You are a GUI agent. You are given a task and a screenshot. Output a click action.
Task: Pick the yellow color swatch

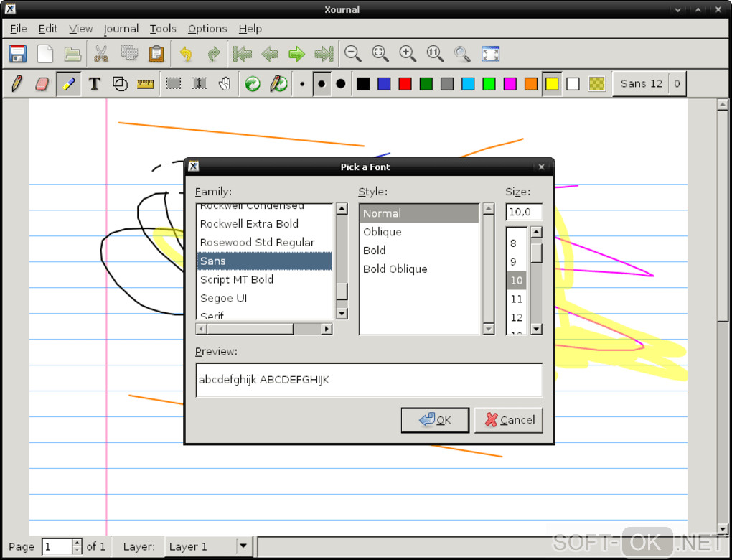[x=552, y=84]
